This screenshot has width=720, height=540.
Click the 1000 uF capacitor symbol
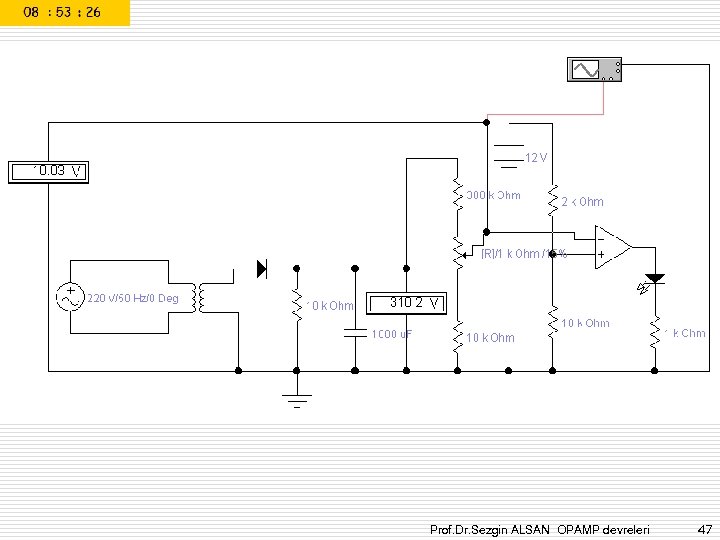pos(355,333)
